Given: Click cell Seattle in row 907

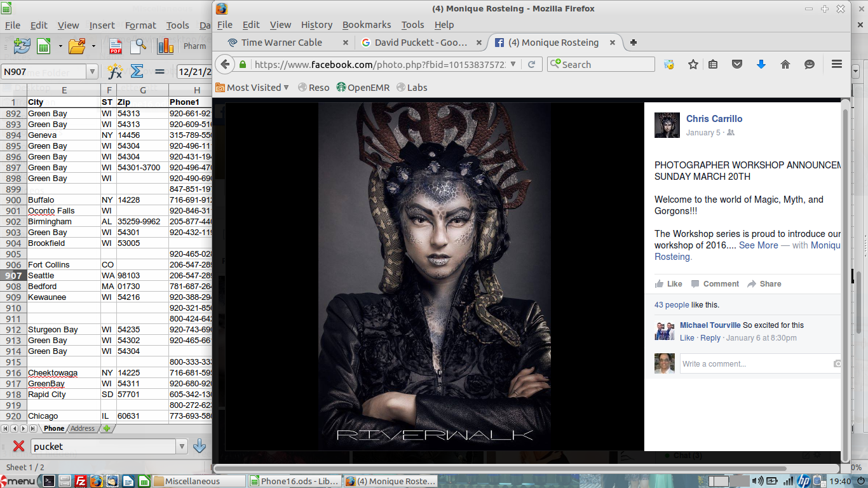Looking at the screenshot, I should click(64, 276).
